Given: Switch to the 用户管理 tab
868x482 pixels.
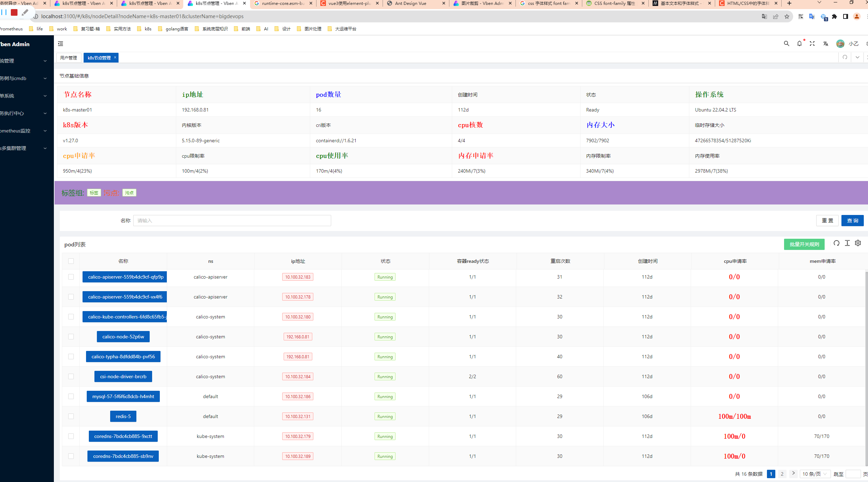Looking at the screenshot, I should pyautogui.click(x=69, y=58).
